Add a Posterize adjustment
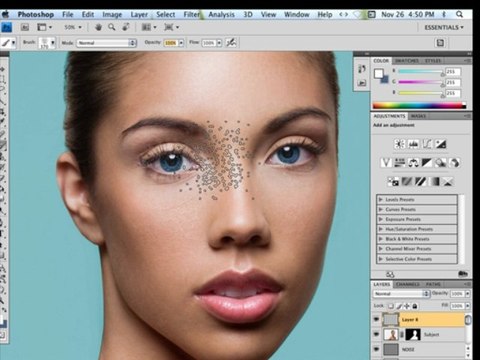The image size is (480, 360). pos(407,182)
